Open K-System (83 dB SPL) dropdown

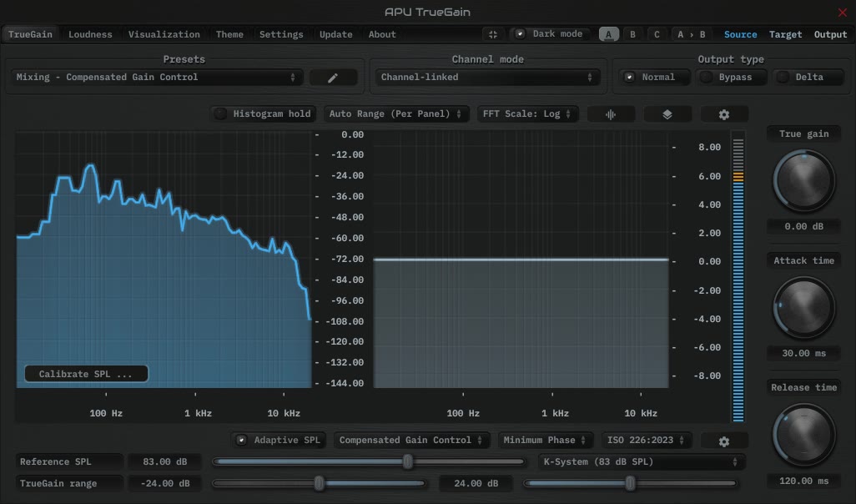pyautogui.click(x=642, y=462)
